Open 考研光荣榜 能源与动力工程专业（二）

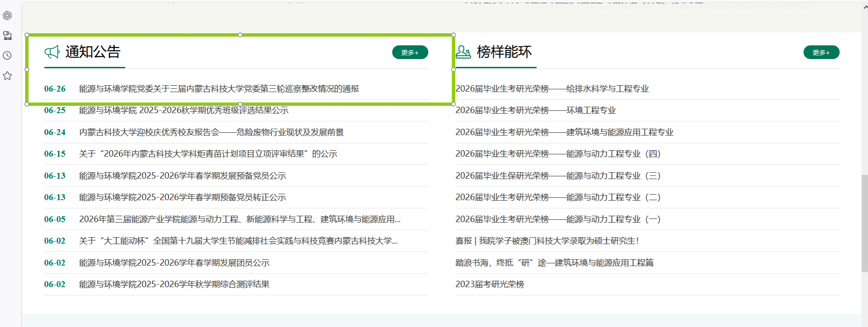(558, 197)
